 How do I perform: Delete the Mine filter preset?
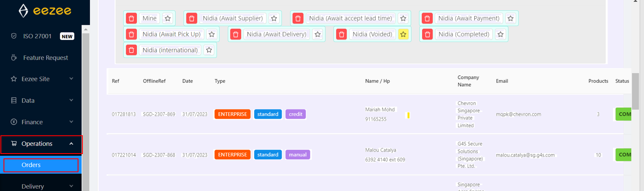(x=131, y=18)
